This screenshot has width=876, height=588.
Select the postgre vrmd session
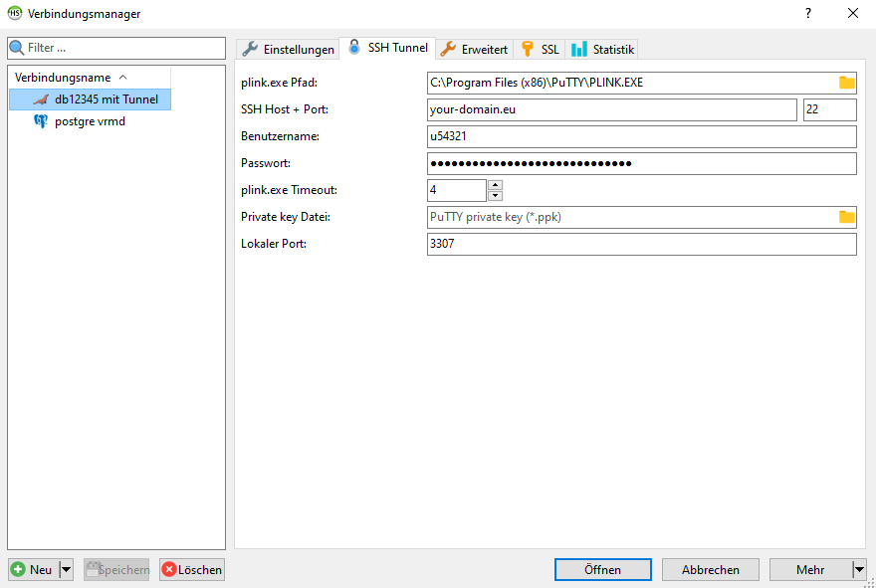90,121
